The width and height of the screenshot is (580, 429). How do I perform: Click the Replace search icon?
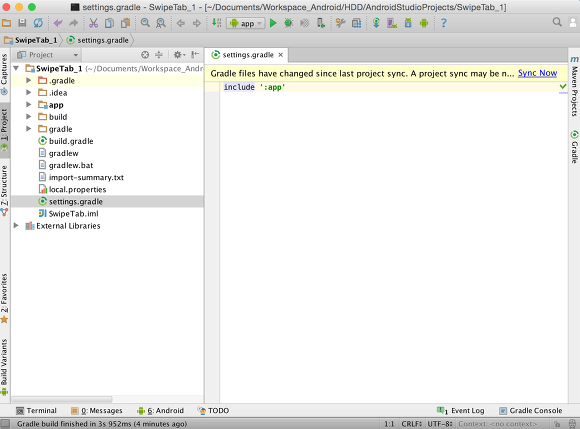(161, 23)
